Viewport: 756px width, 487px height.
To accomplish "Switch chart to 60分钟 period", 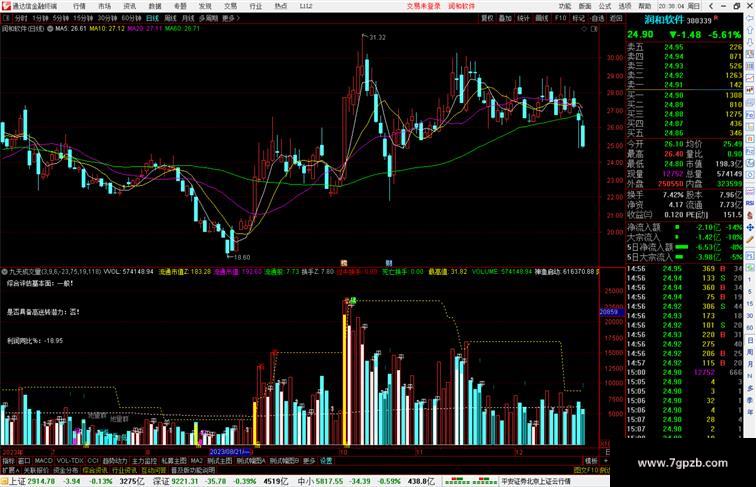I will coord(131,18).
